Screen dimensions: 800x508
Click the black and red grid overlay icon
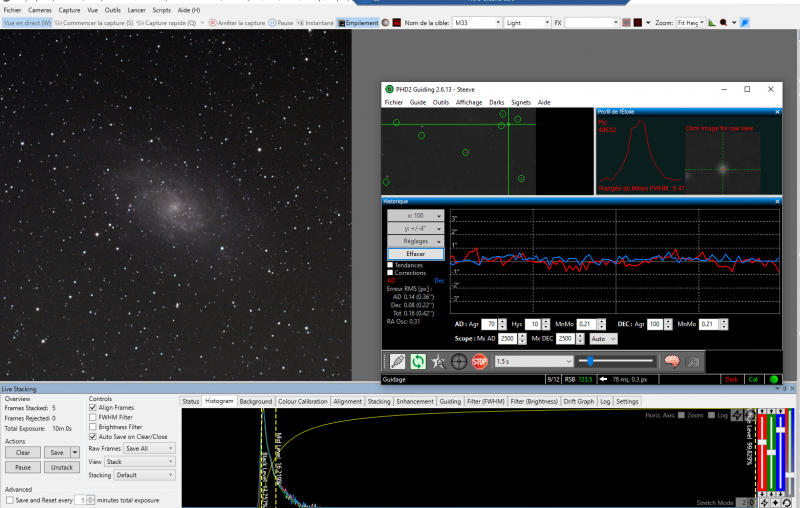(638, 22)
